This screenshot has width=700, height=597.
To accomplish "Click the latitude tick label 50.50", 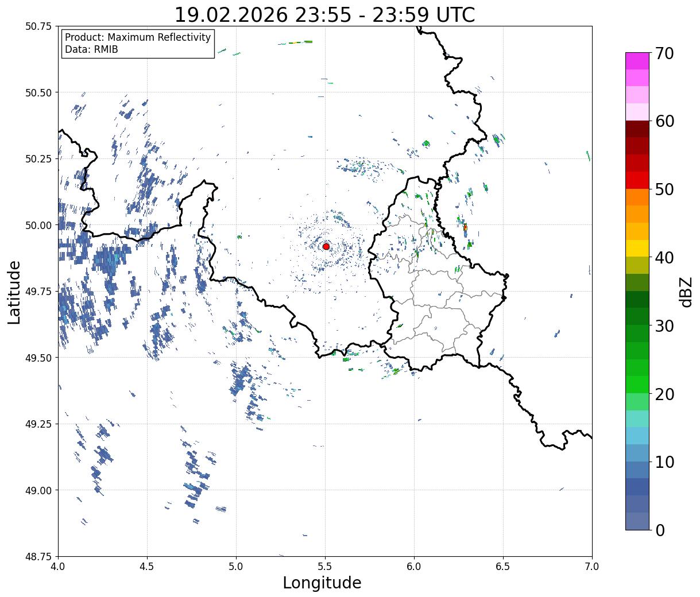I will point(39,92).
